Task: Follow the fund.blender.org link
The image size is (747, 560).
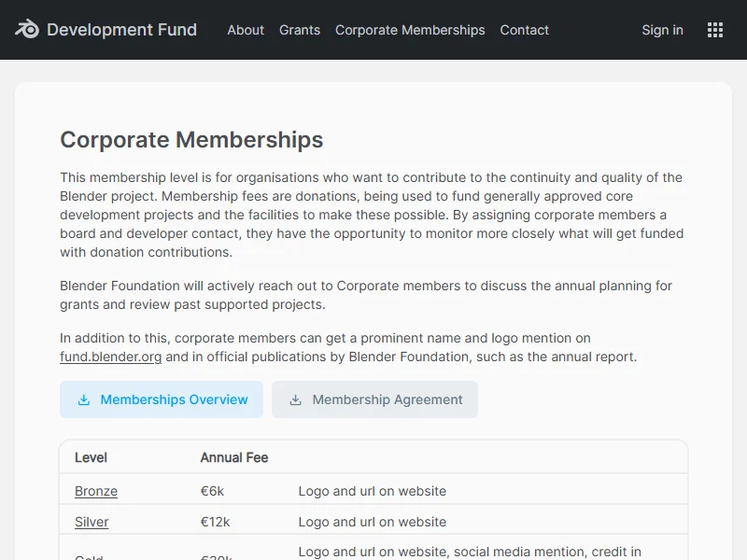Action: pyautogui.click(x=111, y=357)
